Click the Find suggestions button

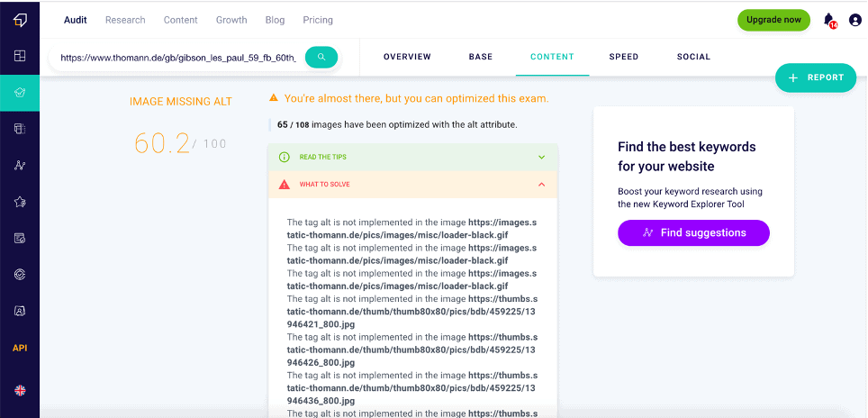tap(693, 232)
